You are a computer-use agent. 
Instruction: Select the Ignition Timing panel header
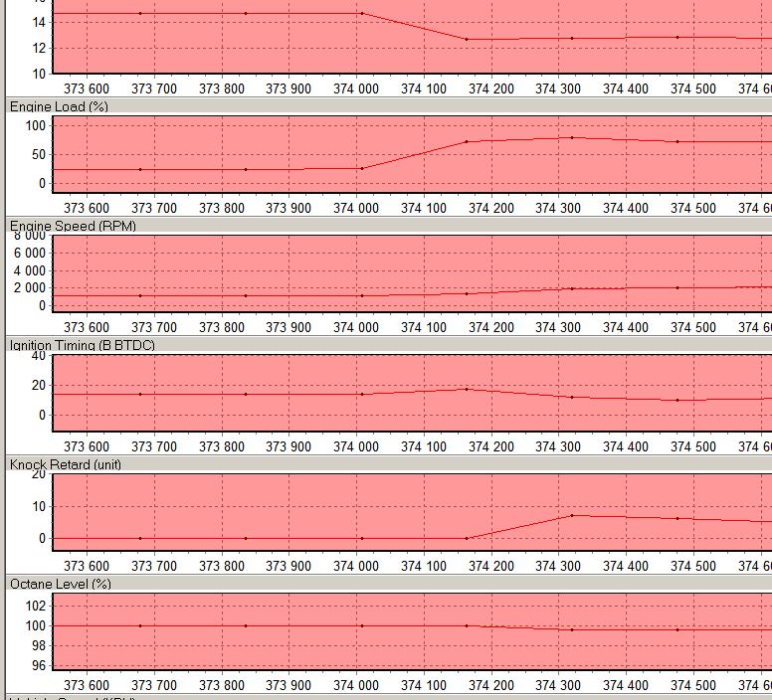click(82, 345)
